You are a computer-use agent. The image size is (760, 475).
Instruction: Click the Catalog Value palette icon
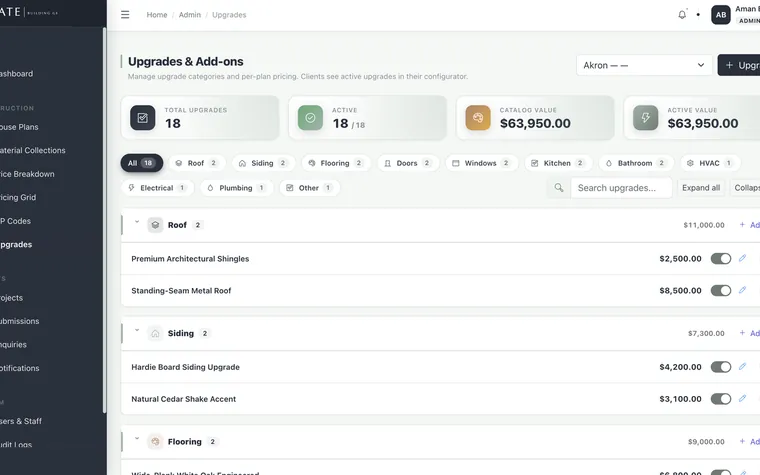pos(478,118)
